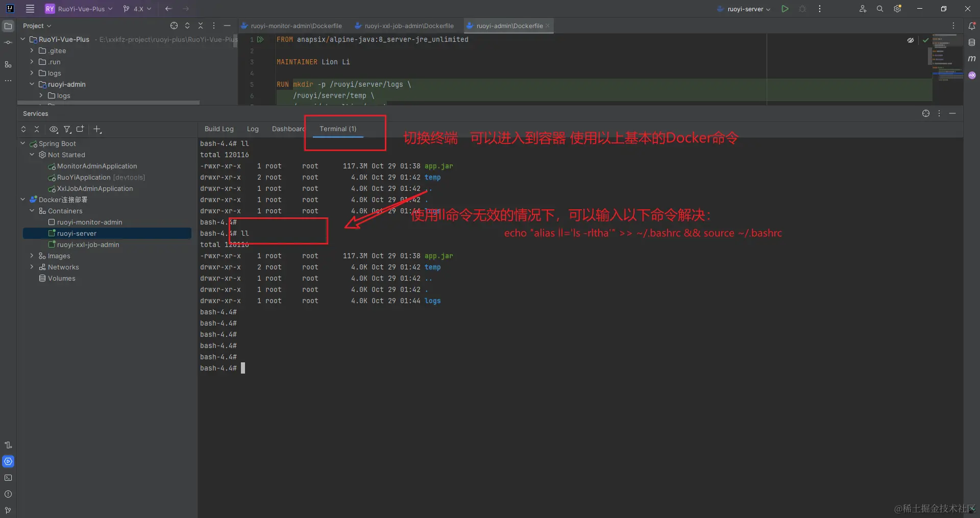Navigate back with the left arrow

(168, 9)
